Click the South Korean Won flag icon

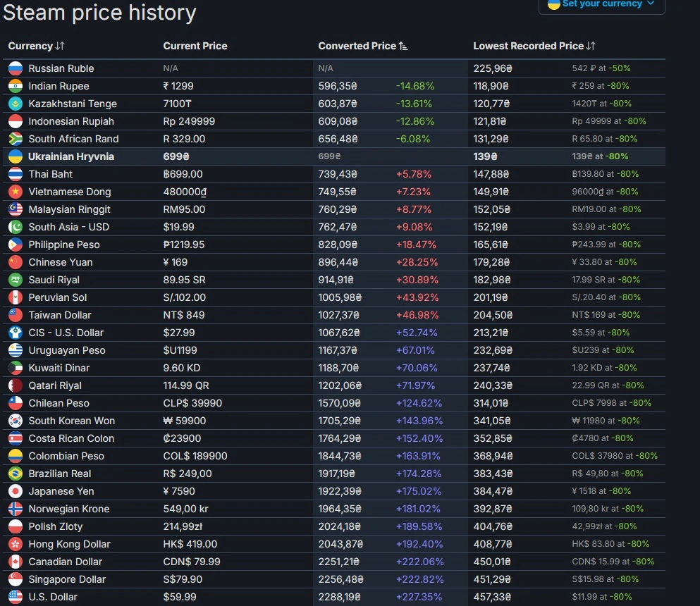pyautogui.click(x=16, y=421)
